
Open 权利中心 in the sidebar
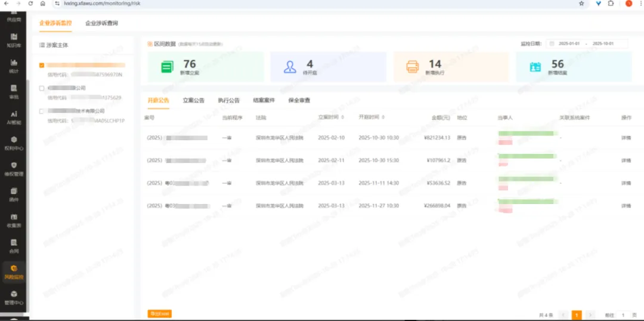(x=14, y=143)
